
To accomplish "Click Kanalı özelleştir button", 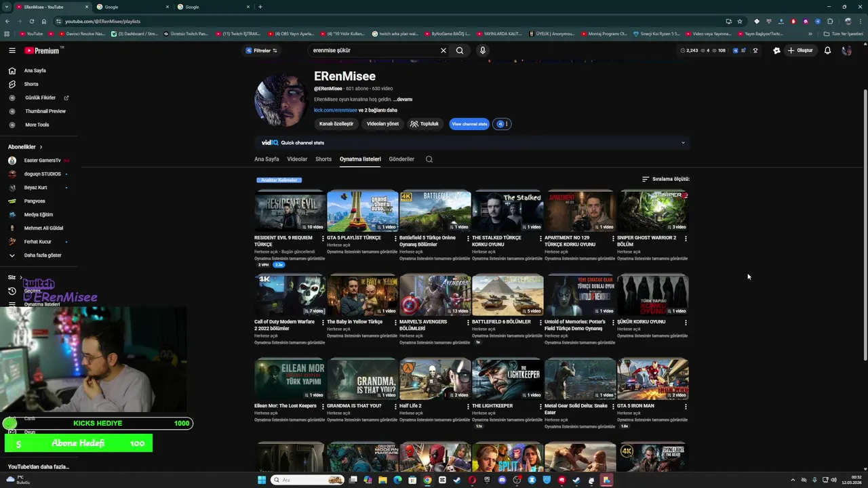I will (336, 124).
